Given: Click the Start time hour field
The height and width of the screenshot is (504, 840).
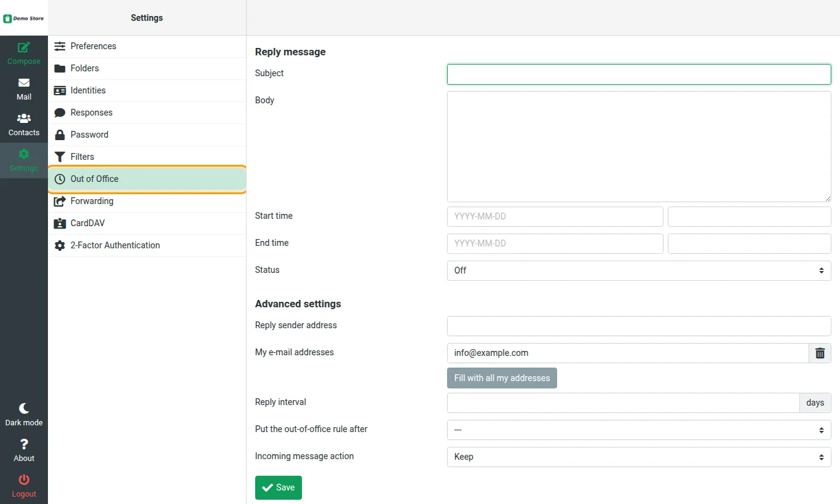Looking at the screenshot, I should point(750,216).
